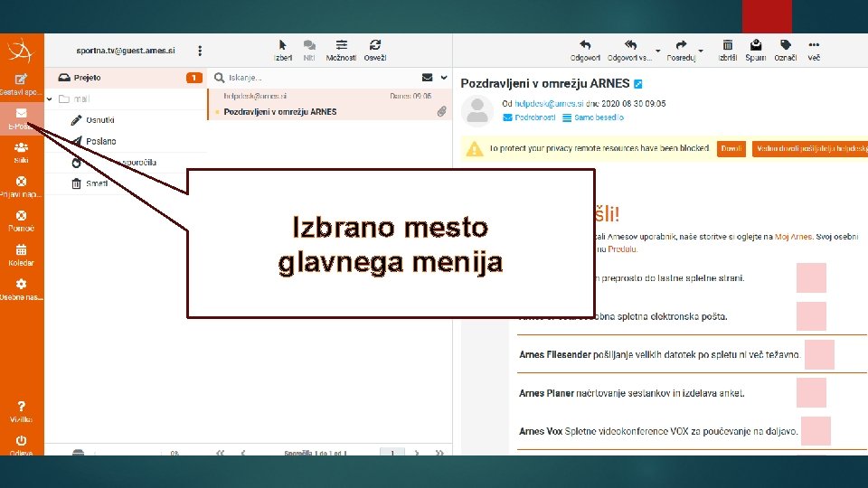Click Dovoli to allow remote resources
The height and width of the screenshot is (488, 868).
[x=731, y=149]
